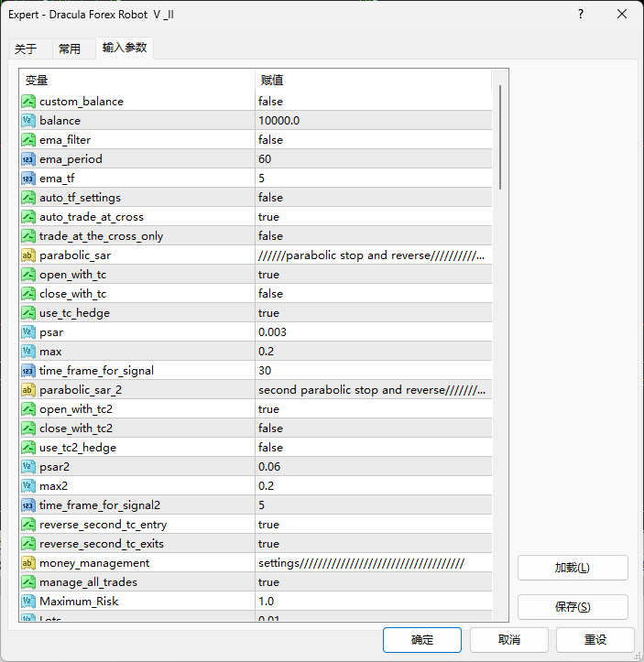644x662 pixels.
Task: Open the value cell for trade_at_the_cross_only
Action: (374, 236)
